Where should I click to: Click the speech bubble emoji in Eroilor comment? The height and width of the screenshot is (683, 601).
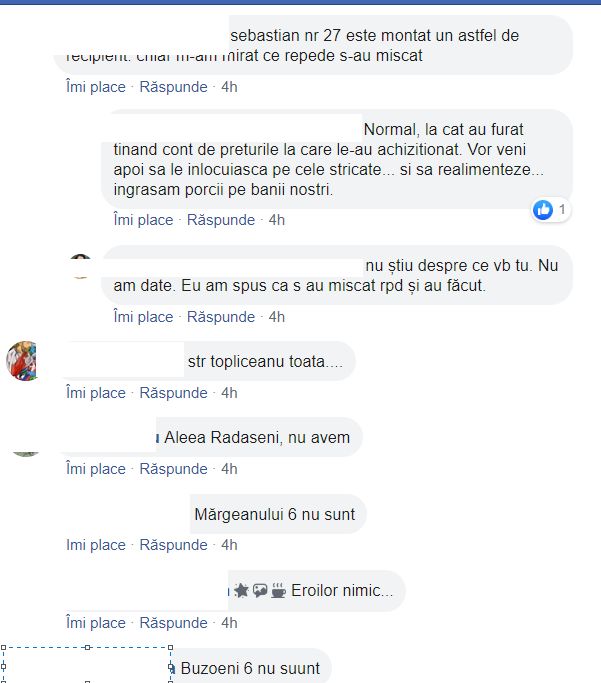[x=260, y=591]
